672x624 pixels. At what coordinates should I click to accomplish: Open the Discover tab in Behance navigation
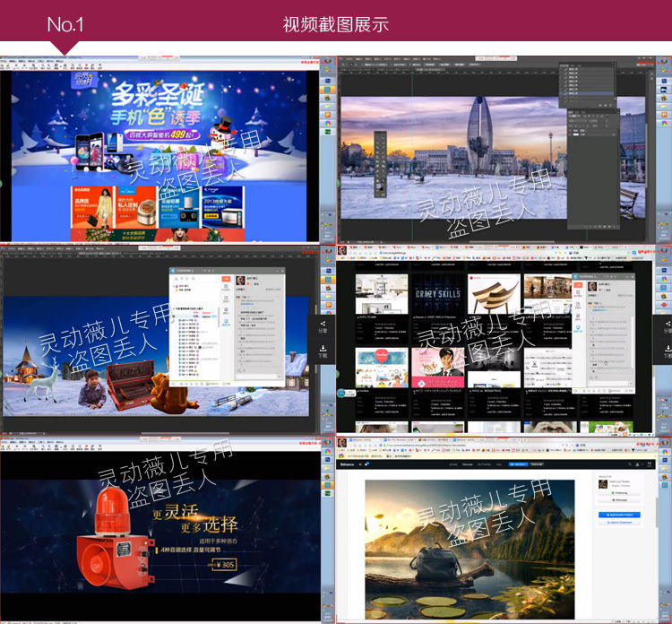(467, 464)
